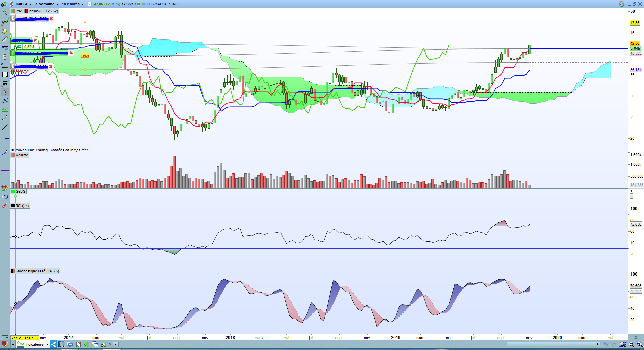Click the trash can delete tool
This screenshot has height=350, width=644.
[x=5, y=57]
